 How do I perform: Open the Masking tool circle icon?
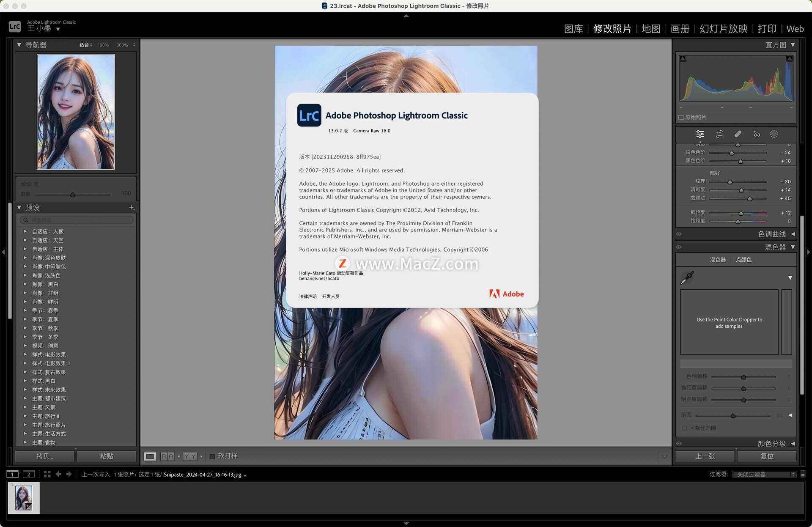point(774,134)
